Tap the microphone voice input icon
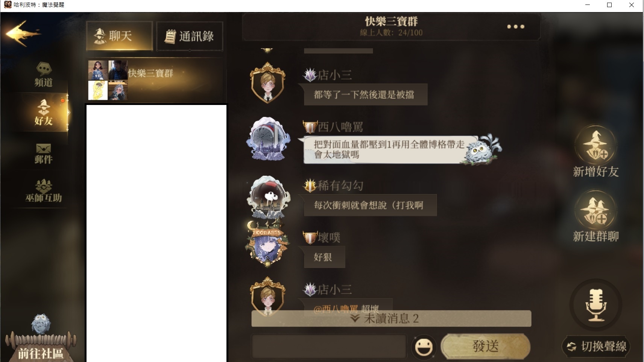Viewport: 644px width, 362px height. tap(596, 305)
